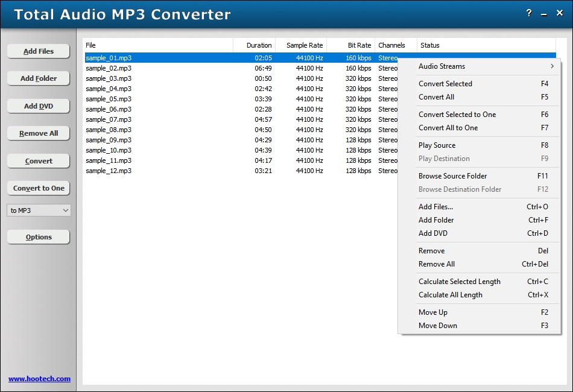
Task: Close the Total Audio MP3 Converter window
Action: [x=560, y=13]
